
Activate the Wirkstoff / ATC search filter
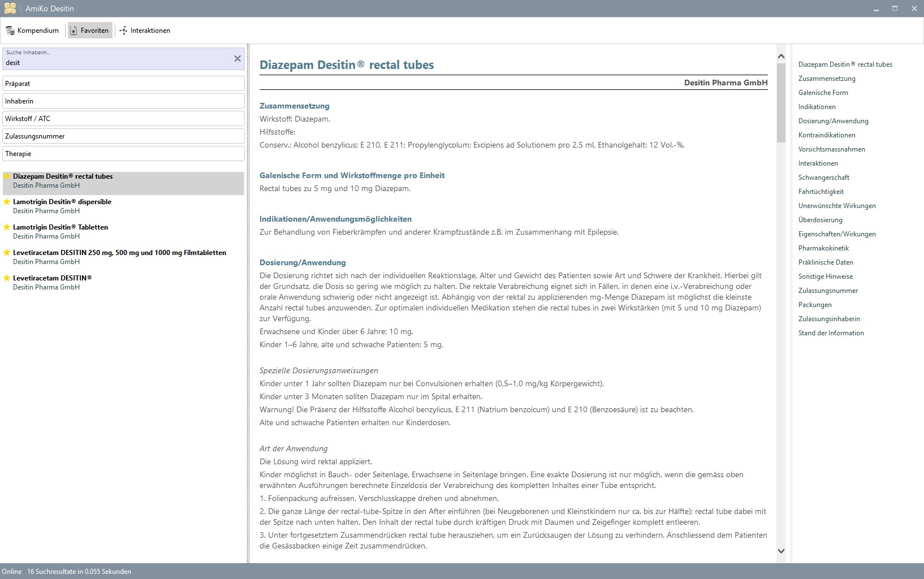pos(123,118)
